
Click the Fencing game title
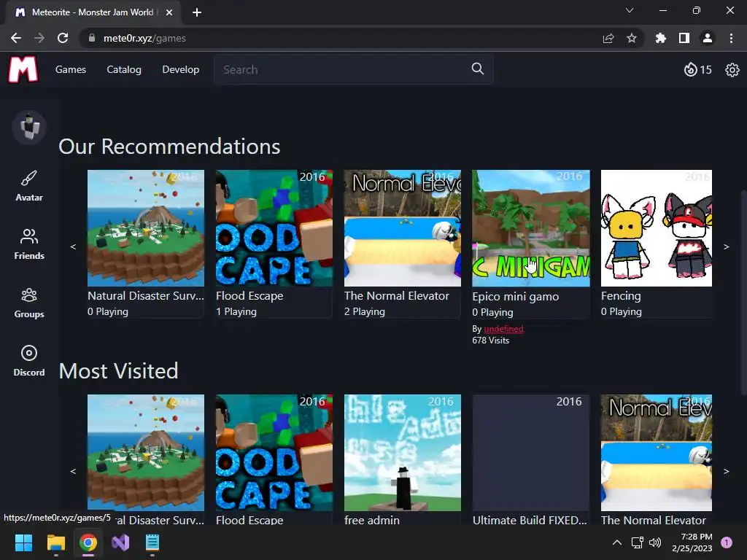point(621,296)
